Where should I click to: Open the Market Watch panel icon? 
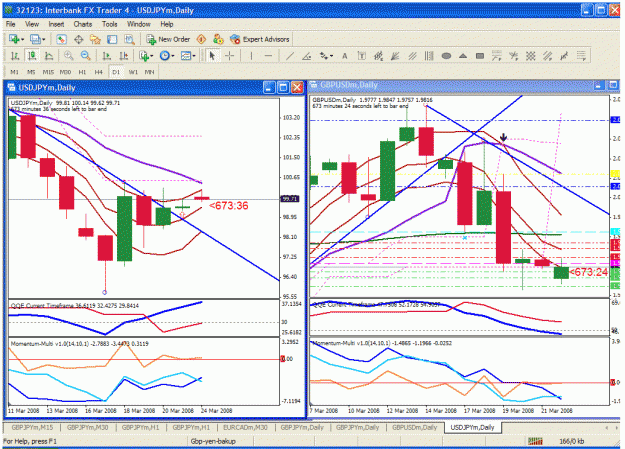pos(61,39)
